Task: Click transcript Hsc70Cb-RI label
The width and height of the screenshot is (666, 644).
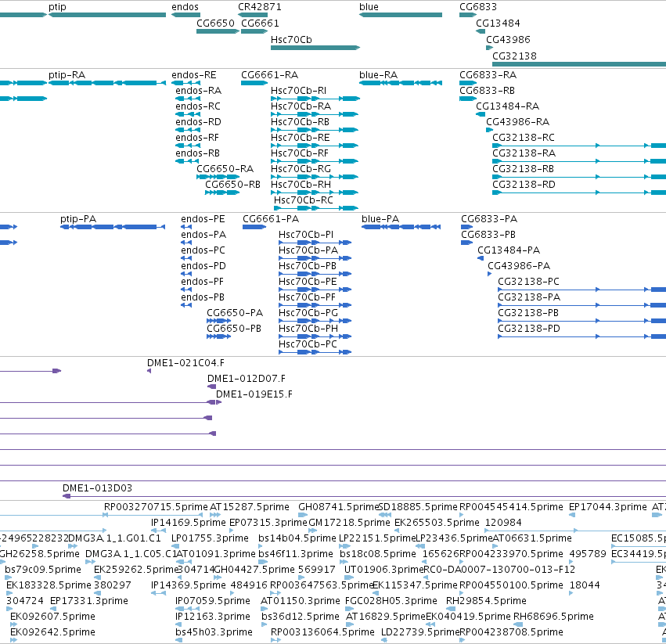Action: (299, 91)
